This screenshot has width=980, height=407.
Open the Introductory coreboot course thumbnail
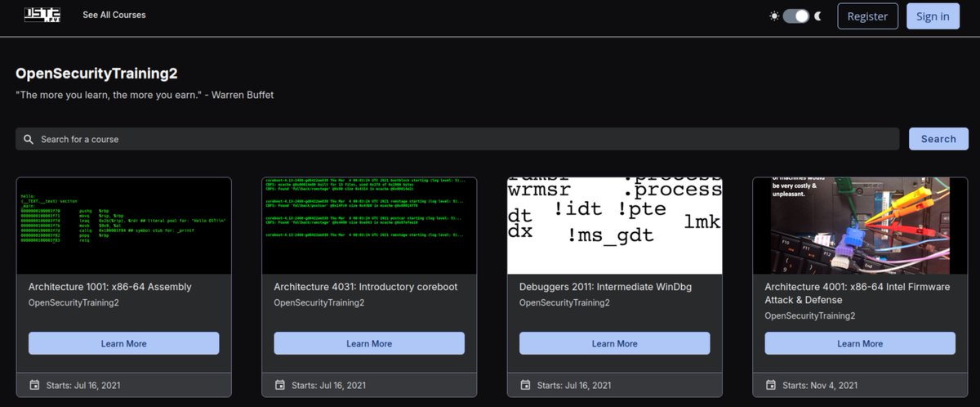pyautogui.click(x=369, y=226)
